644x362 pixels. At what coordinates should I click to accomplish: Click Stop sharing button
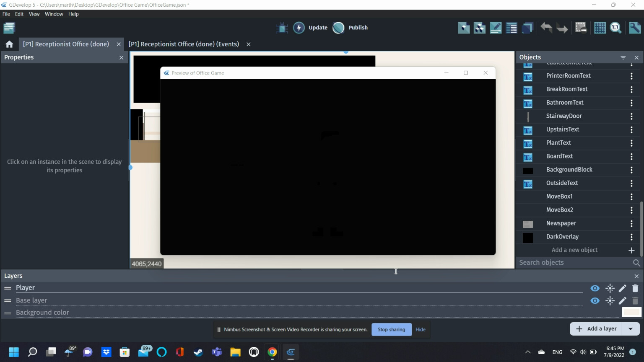click(391, 329)
